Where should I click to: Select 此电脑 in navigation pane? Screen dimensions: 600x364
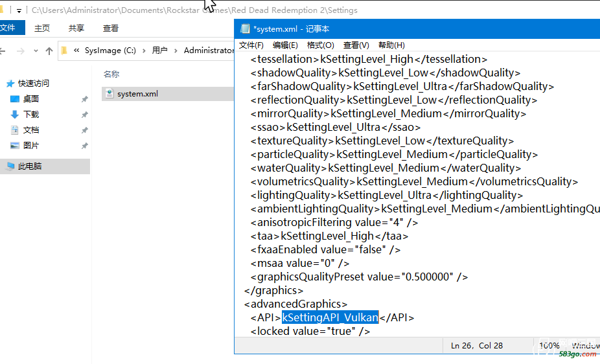(x=45, y=166)
